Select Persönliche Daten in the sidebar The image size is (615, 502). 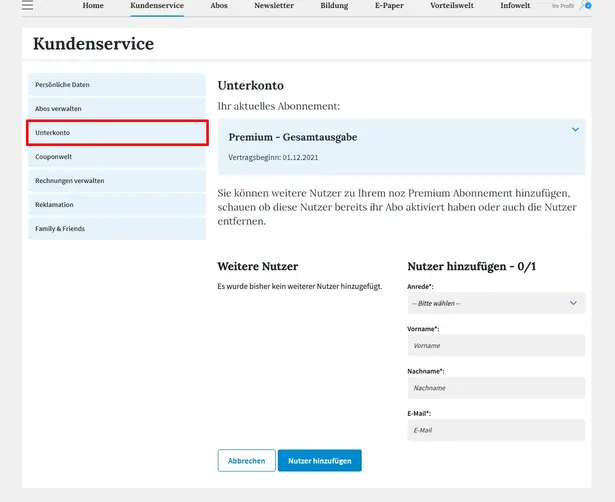[117, 85]
